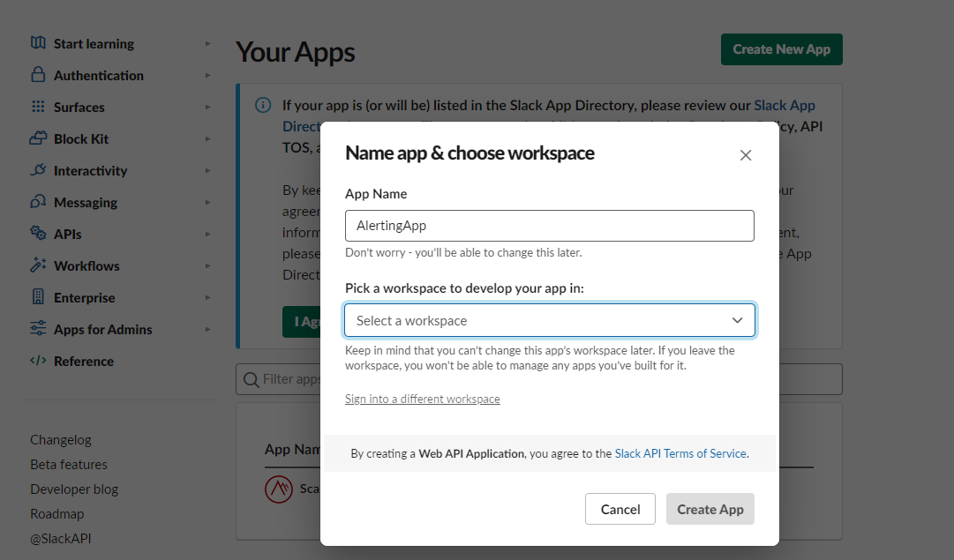The width and height of the screenshot is (954, 560).
Task: Click the Cancel button in the dialog
Action: pyautogui.click(x=620, y=509)
